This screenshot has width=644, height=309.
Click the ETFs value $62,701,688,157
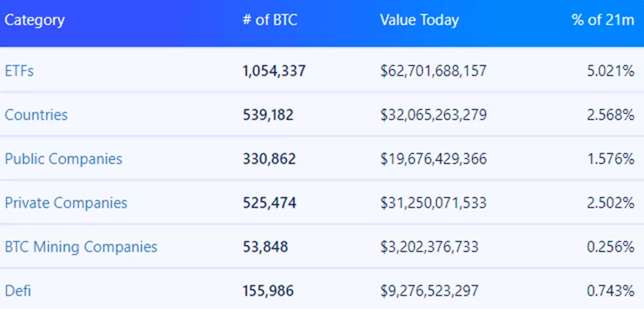433,71
